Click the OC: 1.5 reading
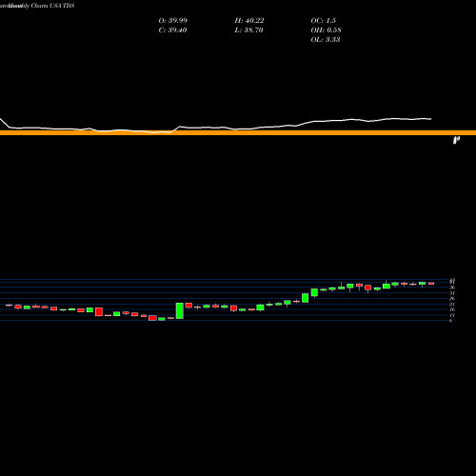 click(x=323, y=21)
